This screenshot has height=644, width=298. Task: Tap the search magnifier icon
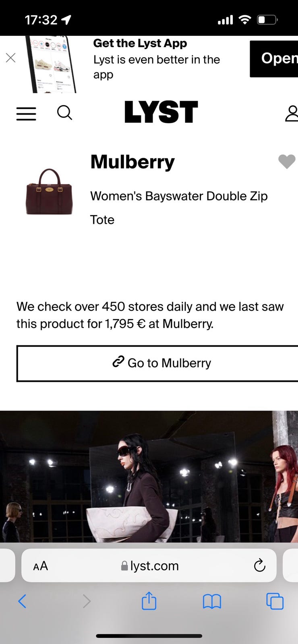[x=64, y=113]
